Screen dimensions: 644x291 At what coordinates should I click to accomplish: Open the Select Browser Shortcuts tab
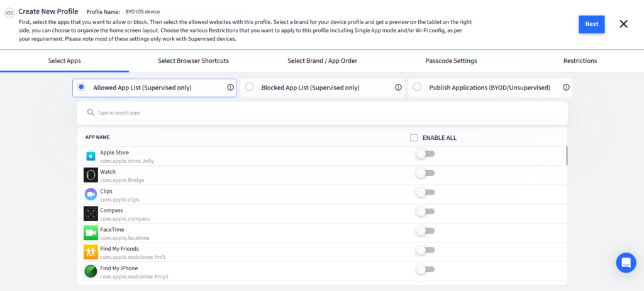[194, 61]
